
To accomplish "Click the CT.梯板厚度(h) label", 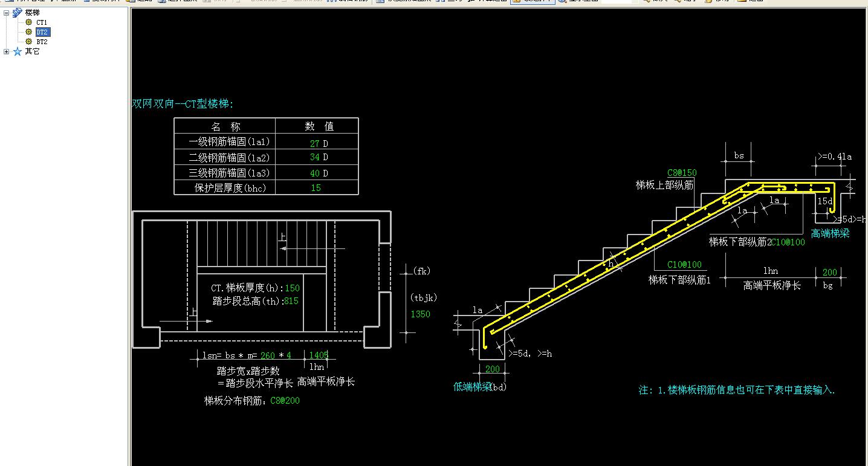I will pos(247,288).
